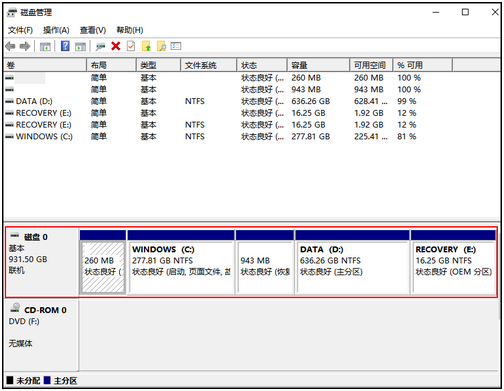Screen dimensions: 504x391
Task: Open the 操作(A) menu
Action: click(x=56, y=30)
